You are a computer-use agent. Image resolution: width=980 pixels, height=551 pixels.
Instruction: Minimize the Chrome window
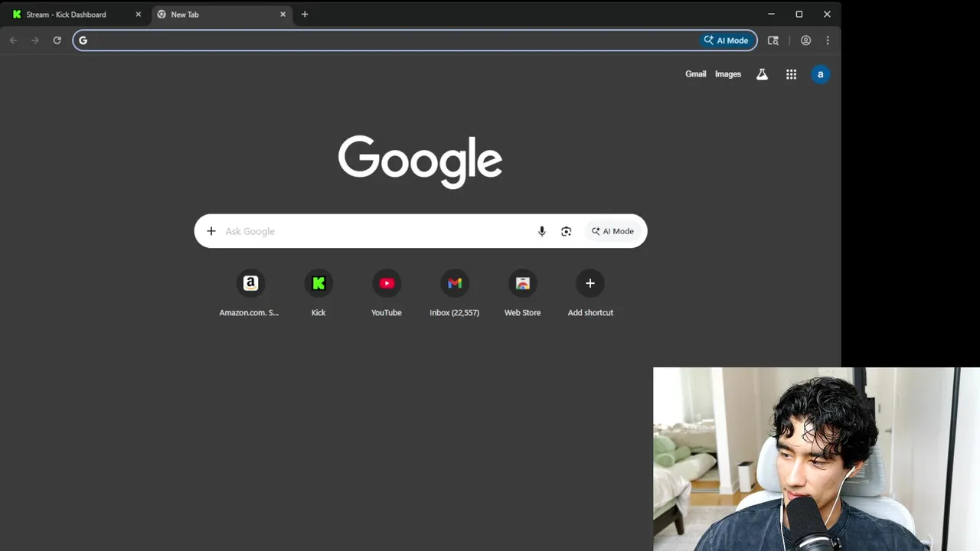[x=771, y=15]
